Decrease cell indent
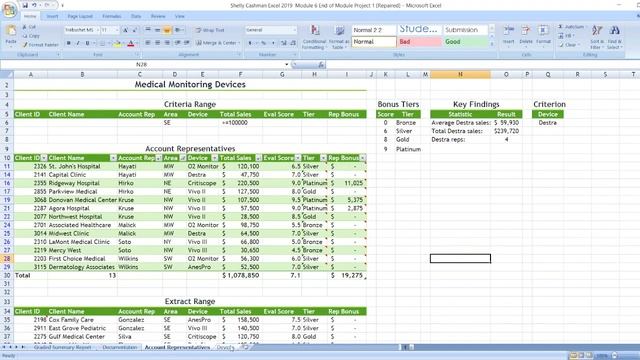640x360 pixels. click(x=178, y=43)
